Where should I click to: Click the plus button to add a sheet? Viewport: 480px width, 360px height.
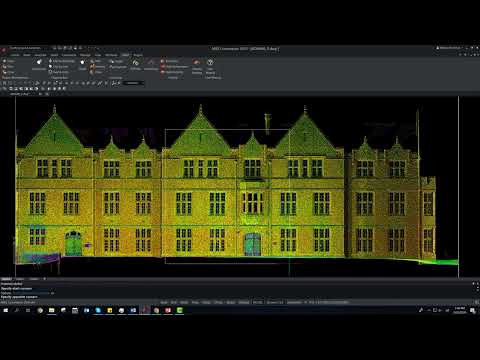click(x=44, y=279)
